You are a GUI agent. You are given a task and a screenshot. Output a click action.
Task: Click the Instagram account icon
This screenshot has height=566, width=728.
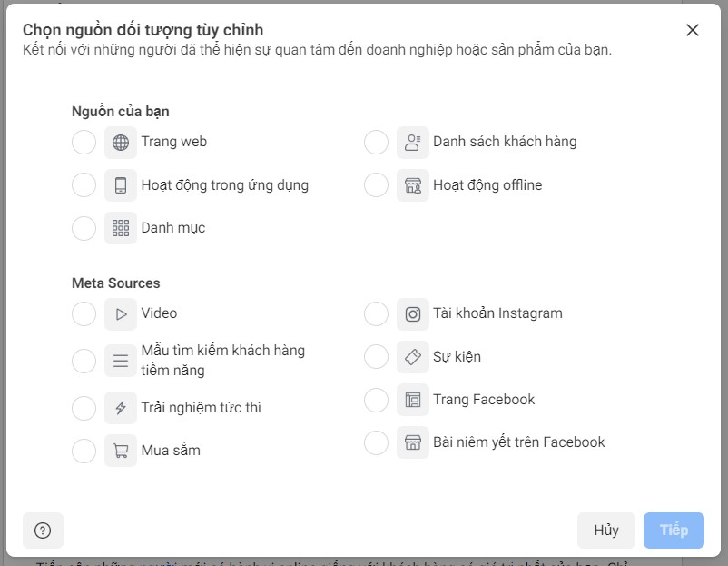pyautogui.click(x=412, y=314)
